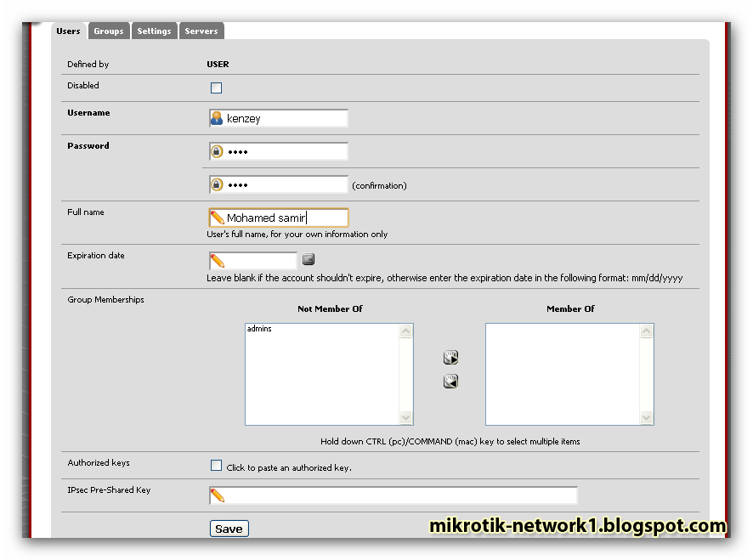The height and width of the screenshot is (560, 753).
Task: Click the Group Memberships label
Action: coord(105,300)
